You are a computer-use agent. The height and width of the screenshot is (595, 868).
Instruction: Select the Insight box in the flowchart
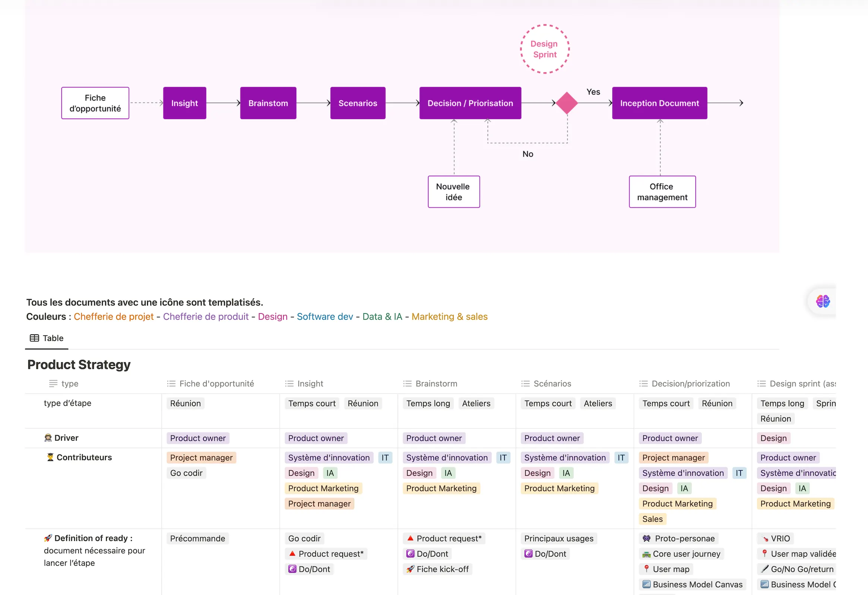[x=184, y=103]
